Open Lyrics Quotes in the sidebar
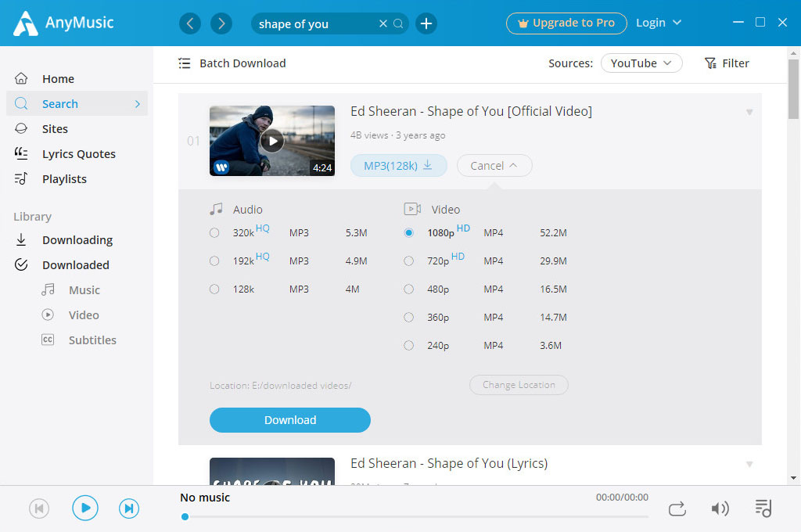 [x=78, y=154]
